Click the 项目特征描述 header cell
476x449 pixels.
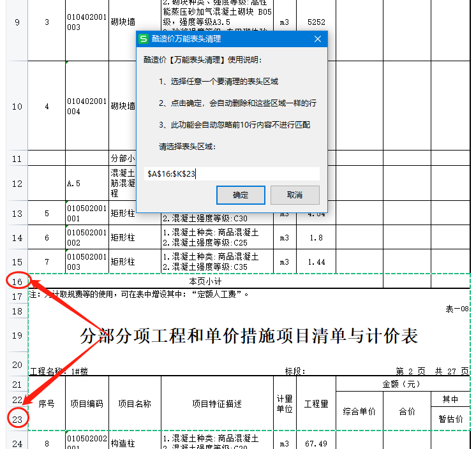coord(217,404)
